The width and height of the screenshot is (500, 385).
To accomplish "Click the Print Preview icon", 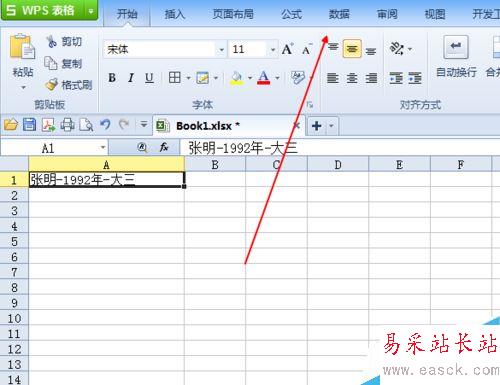I will pos(86,125).
